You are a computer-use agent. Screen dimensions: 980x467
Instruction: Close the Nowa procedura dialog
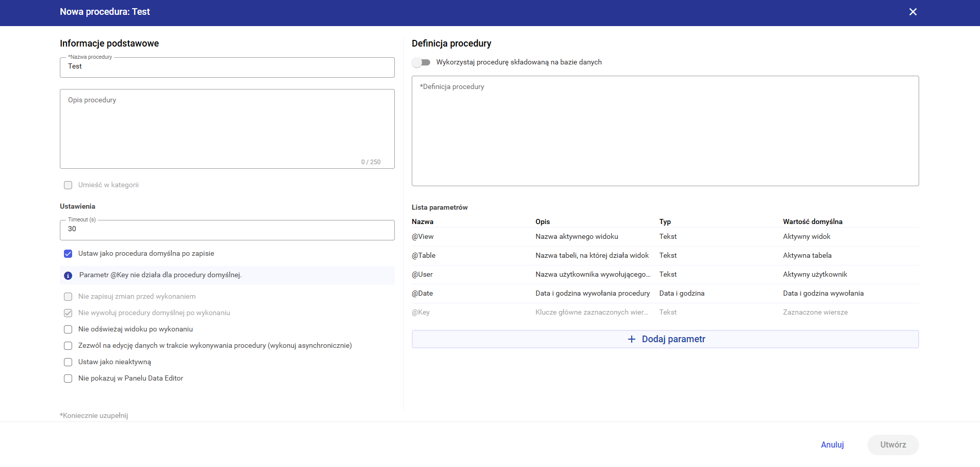click(x=912, y=12)
